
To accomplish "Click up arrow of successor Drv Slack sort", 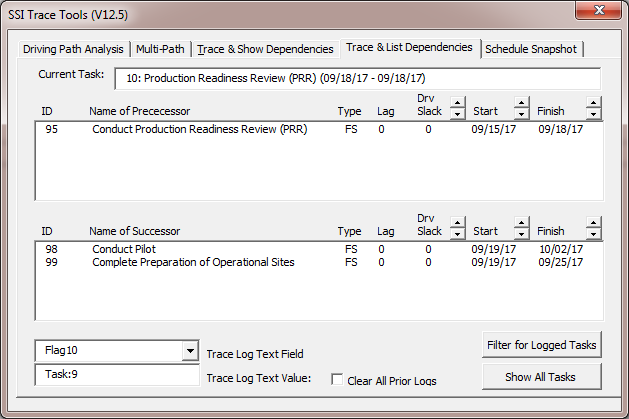I will click(457, 223).
